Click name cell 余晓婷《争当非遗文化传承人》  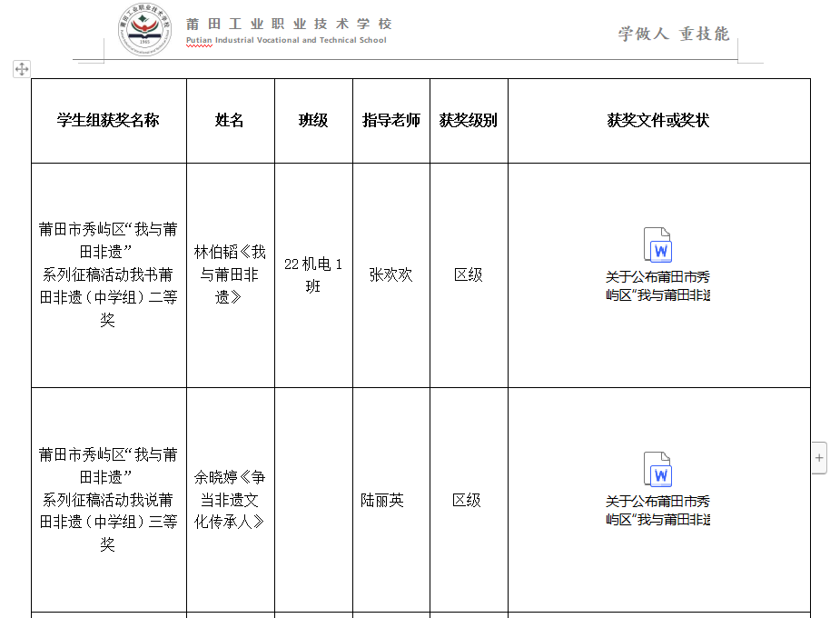point(231,500)
